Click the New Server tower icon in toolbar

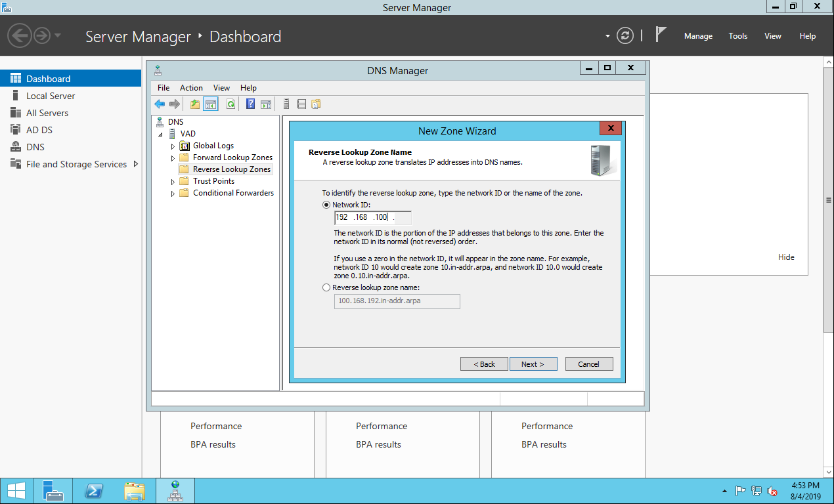286,104
